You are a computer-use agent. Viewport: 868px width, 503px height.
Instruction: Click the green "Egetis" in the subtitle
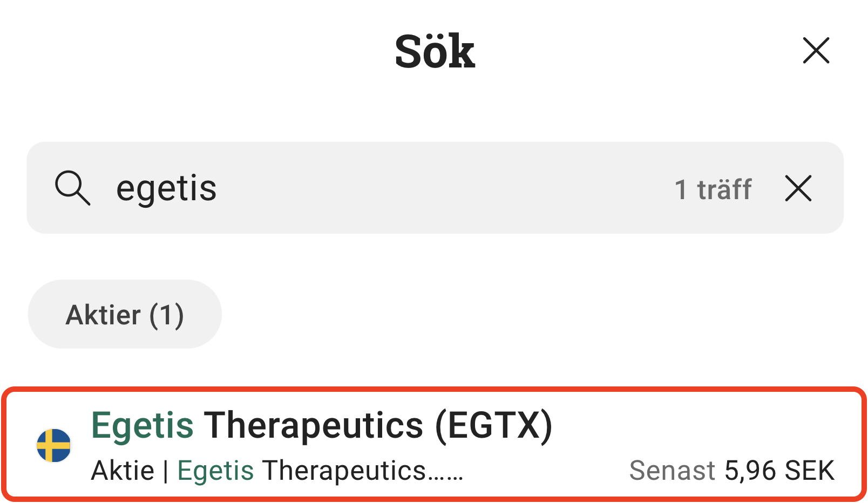click(x=215, y=471)
